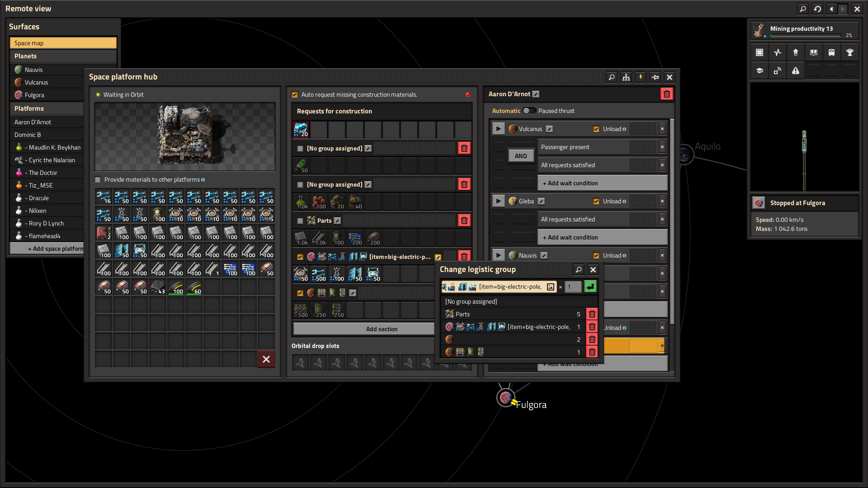Rename Aaron D'Arnot with pencil icon
The width and height of the screenshot is (868, 488).
pyautogui.click(x=536, y=94)
